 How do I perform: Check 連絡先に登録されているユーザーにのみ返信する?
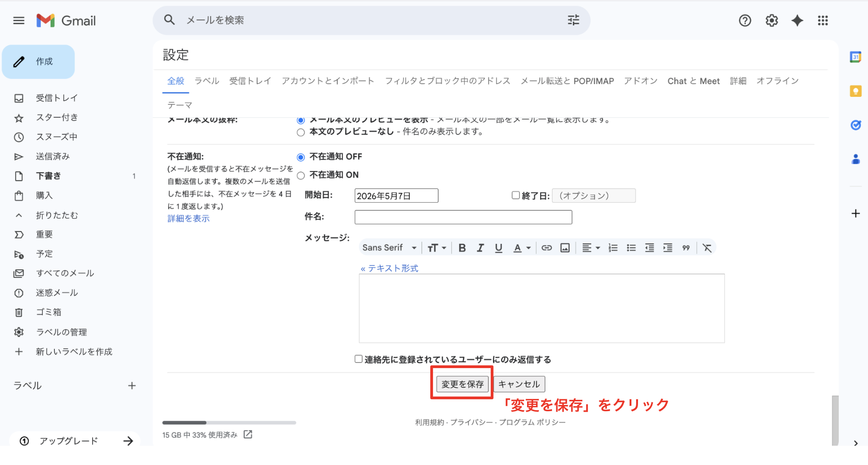tap(358, 359)
